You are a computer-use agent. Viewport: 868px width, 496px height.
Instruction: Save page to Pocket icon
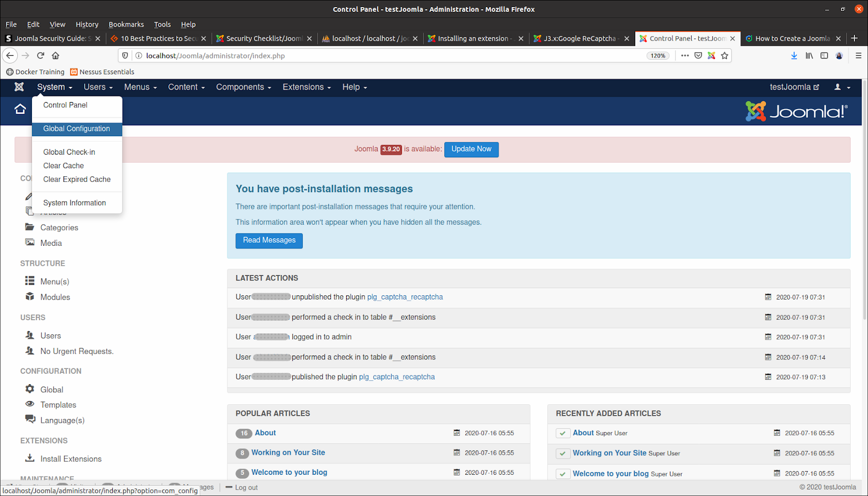coord(698,55)
